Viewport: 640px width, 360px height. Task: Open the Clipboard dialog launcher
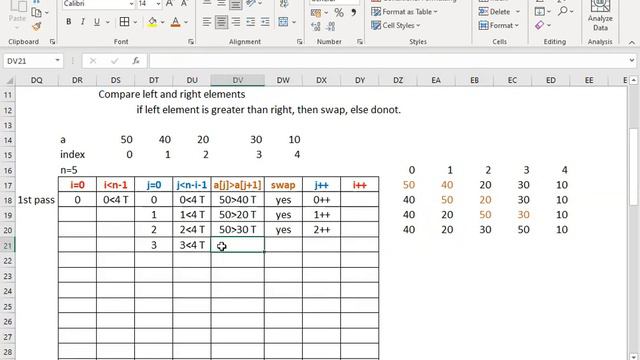point(52,42)
